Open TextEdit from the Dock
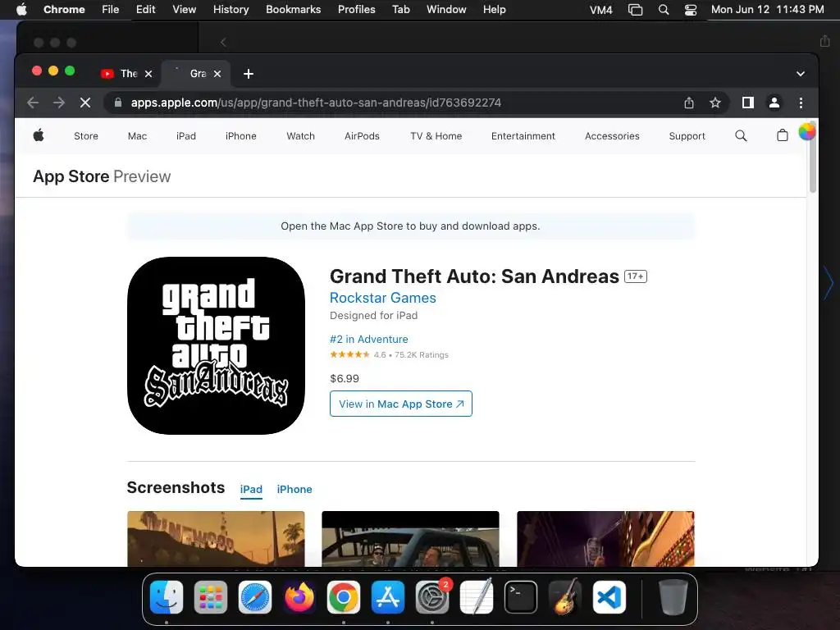This screenshot has width=840, height=630. (477, 597)
